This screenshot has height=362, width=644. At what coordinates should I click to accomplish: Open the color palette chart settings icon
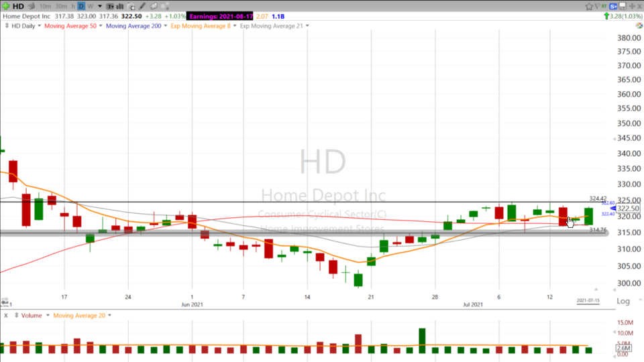(x=639, y=25)
